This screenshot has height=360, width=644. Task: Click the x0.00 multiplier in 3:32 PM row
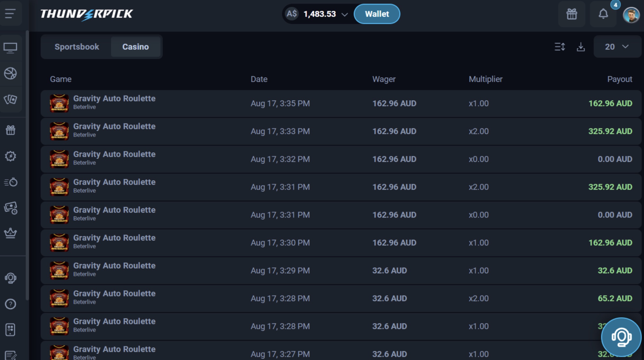(479, 159)
